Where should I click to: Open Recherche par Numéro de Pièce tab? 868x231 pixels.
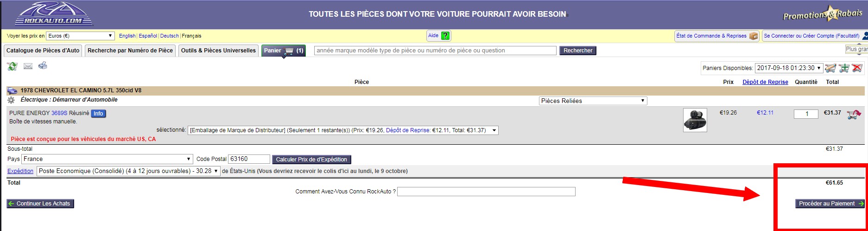(130, 51)
